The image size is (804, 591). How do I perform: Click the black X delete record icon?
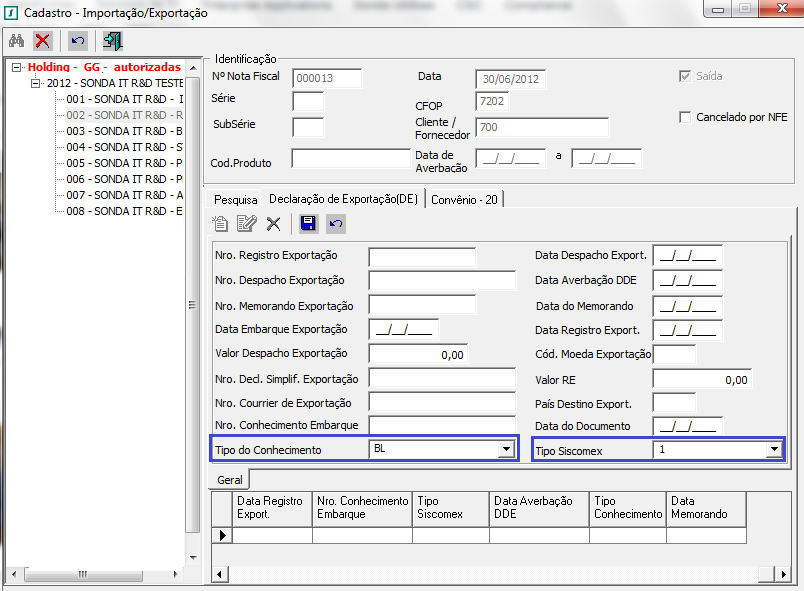273,224
